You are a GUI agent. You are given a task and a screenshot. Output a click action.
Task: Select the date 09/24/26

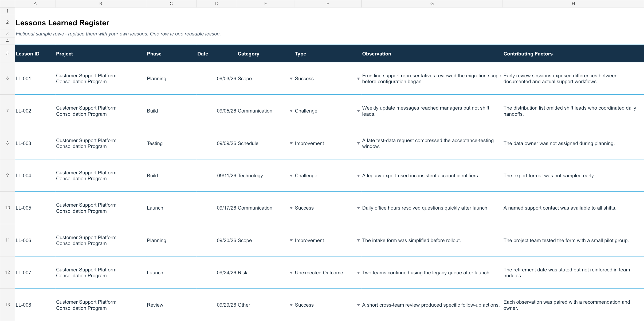pos(217,273)
